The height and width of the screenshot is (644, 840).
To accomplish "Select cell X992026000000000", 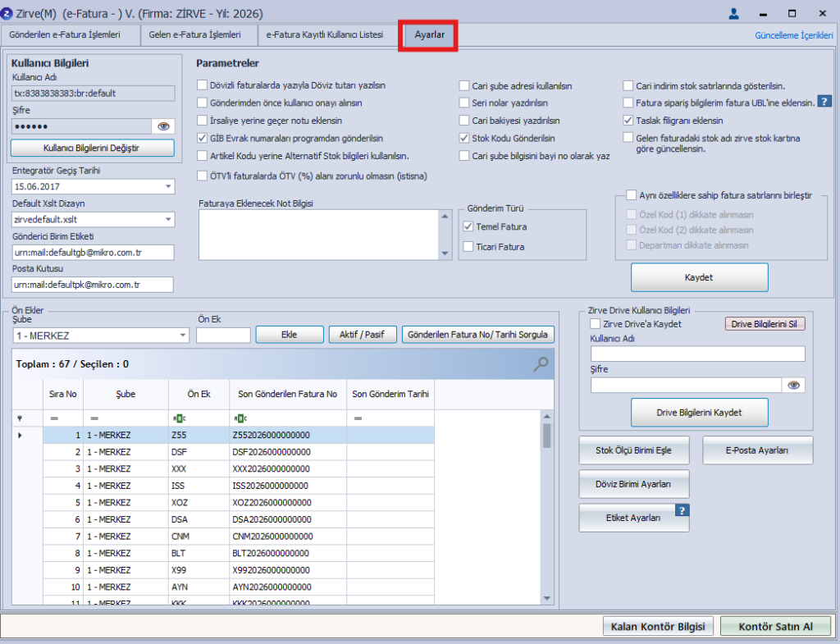I will point(288,570).
